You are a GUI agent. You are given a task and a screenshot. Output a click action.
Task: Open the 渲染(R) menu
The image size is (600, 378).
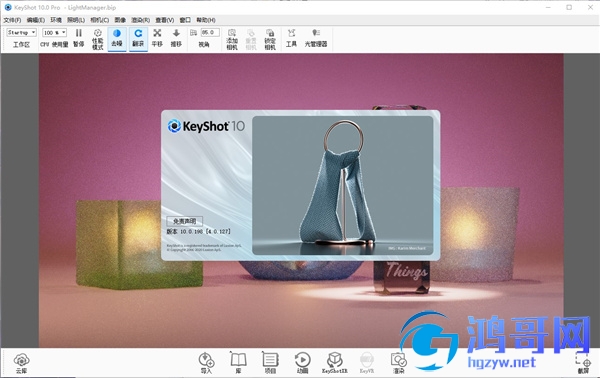point(140,20)
